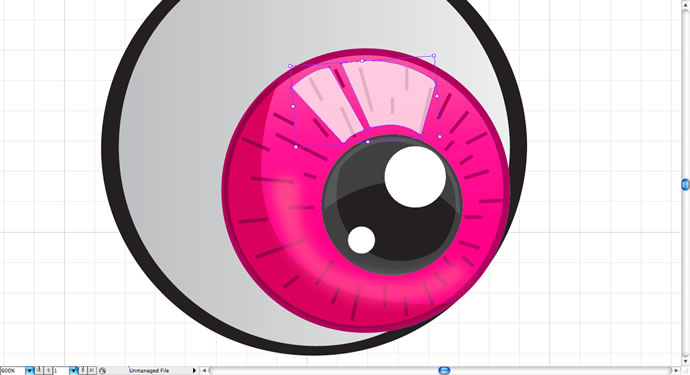The width and height of the screenshot is (690, 375).
Task: Click the Unmanaged File status label
Action: tap(149, 371)
